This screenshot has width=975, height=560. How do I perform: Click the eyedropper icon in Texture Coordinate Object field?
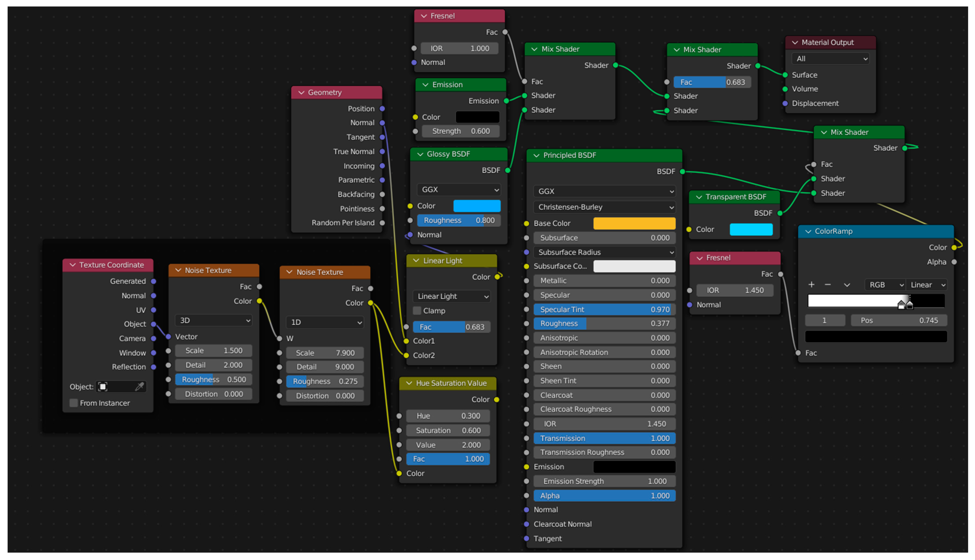pyautogui.click(x=140, y=387)
